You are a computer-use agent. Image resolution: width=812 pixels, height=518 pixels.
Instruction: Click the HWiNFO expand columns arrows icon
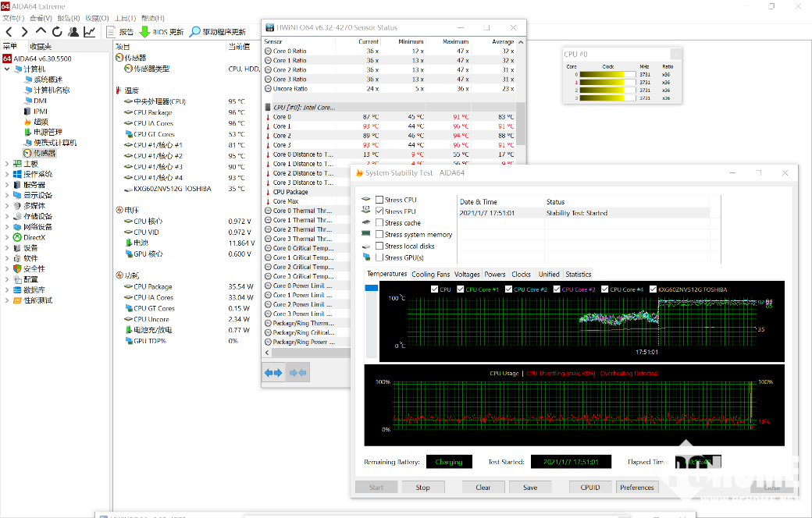pos(273,374)
